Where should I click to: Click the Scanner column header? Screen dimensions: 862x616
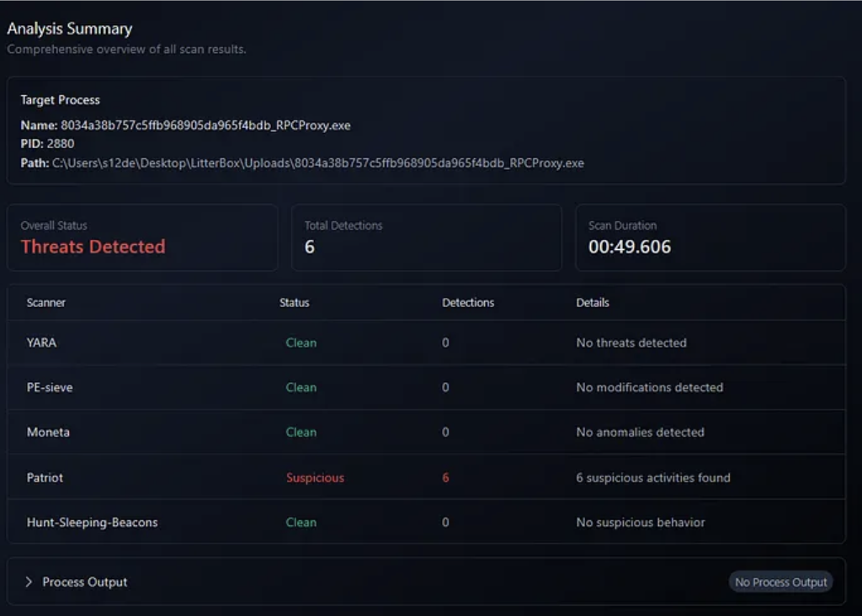coord(45,302)
